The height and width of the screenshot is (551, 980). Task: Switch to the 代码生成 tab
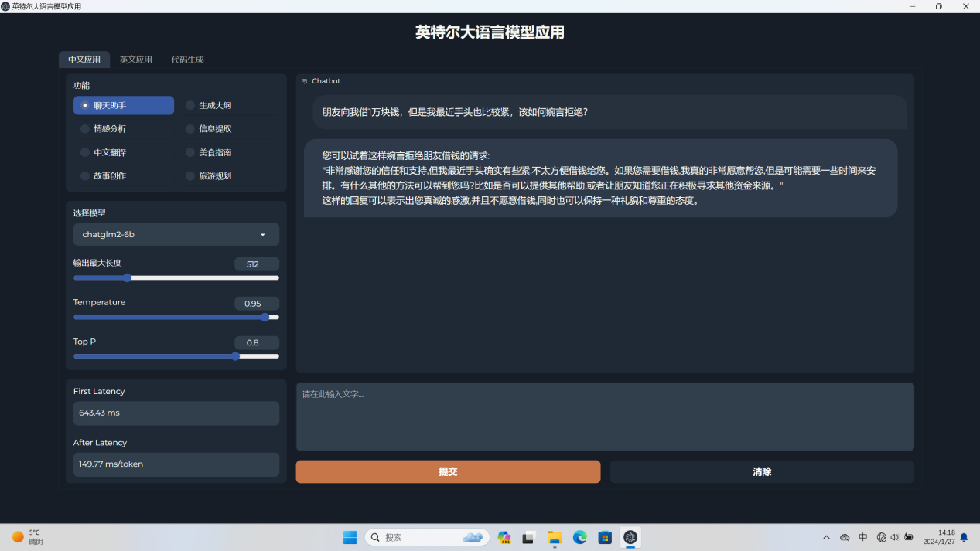click(x=187, y=60)
